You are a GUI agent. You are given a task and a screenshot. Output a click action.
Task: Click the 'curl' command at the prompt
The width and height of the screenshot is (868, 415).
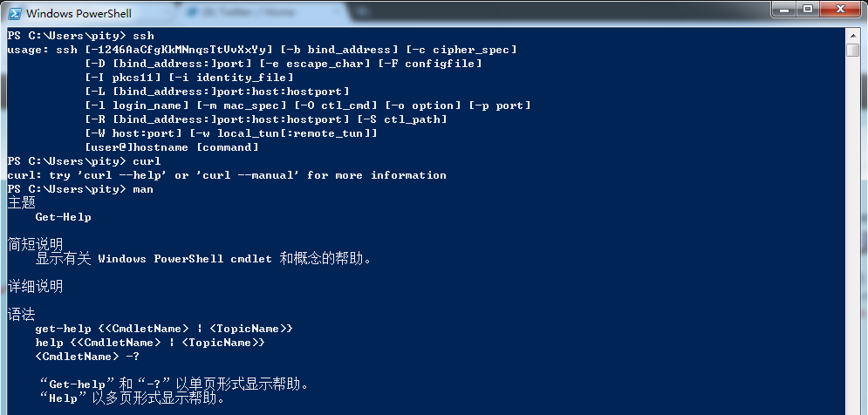click(x=147, y=161)
